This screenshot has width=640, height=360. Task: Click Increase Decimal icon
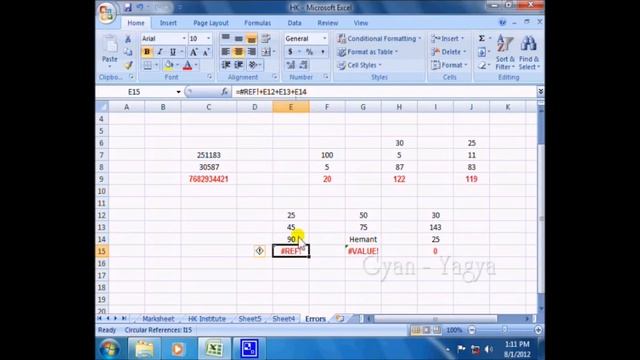[x=290, y=65]
